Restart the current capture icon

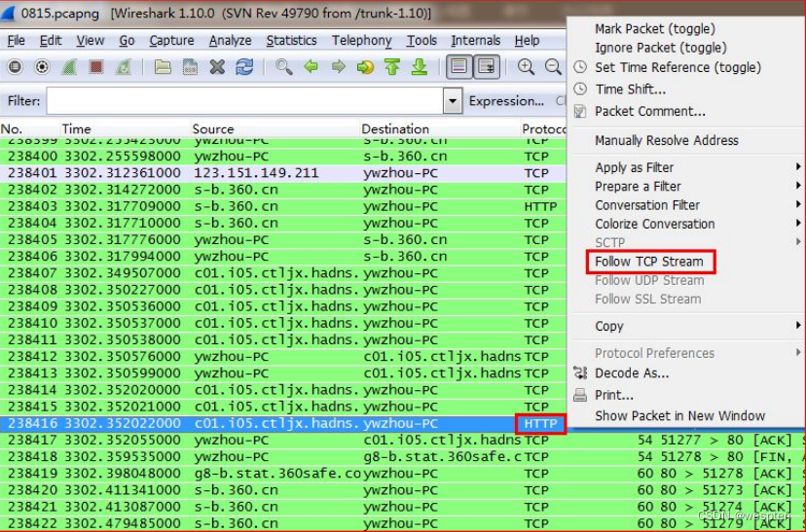(x=123, y=67)
